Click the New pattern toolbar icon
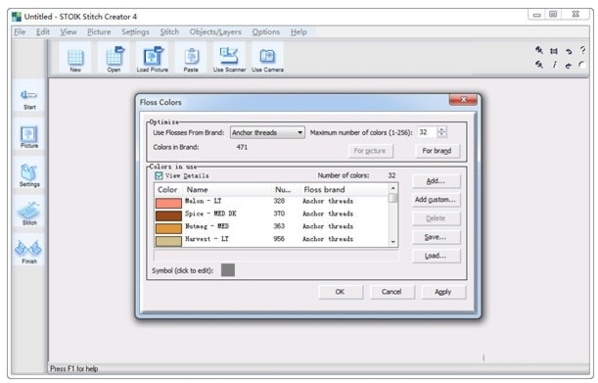The height and width of the screenshot is (383, 598). coord(75,59)
